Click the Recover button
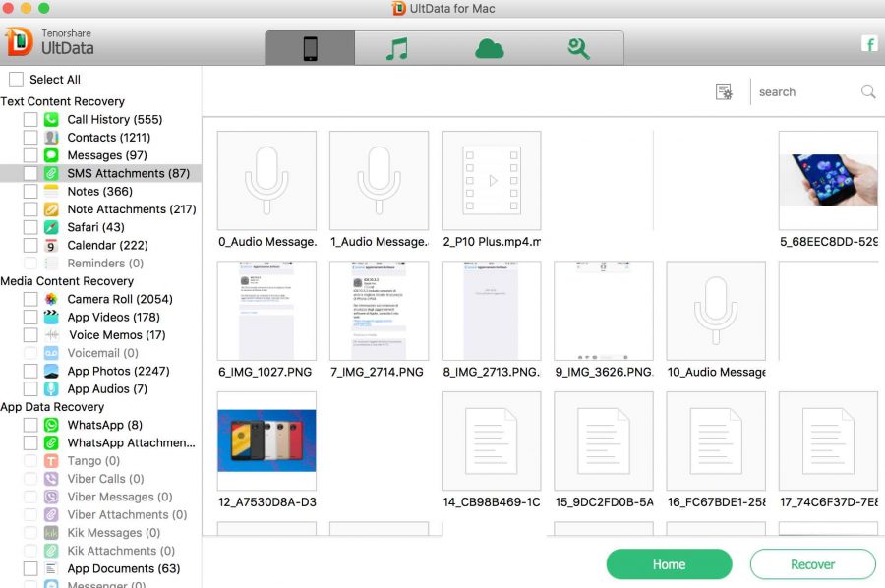Viewport: 885px width, 588px height. 813,564
